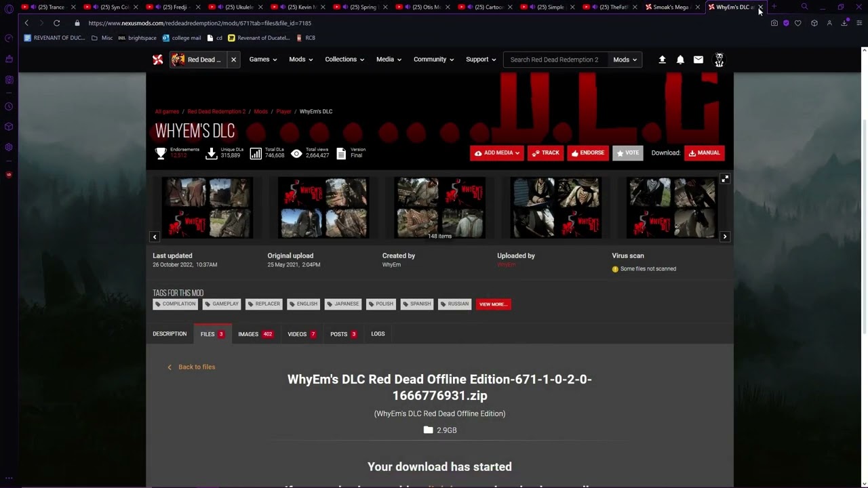Go back with the browser back arrow
This screenshot has width=868, height=488.
pos(26,23)
